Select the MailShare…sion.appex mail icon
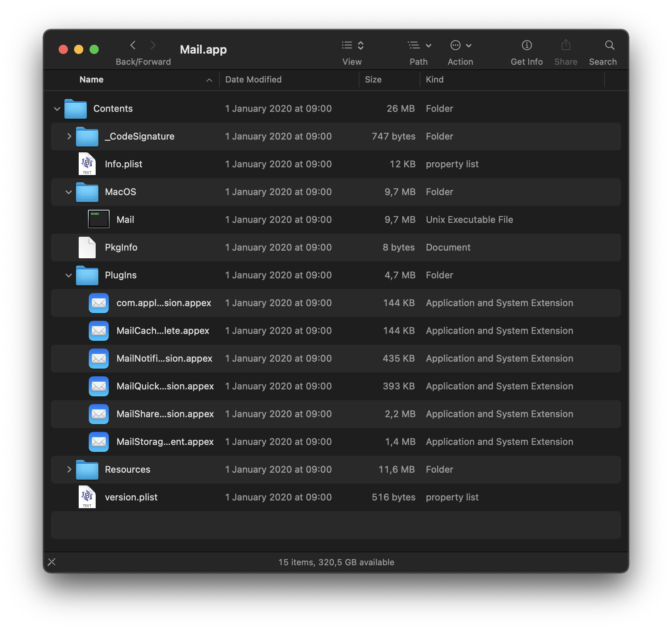The image size is (672, 630). point(99,414)
